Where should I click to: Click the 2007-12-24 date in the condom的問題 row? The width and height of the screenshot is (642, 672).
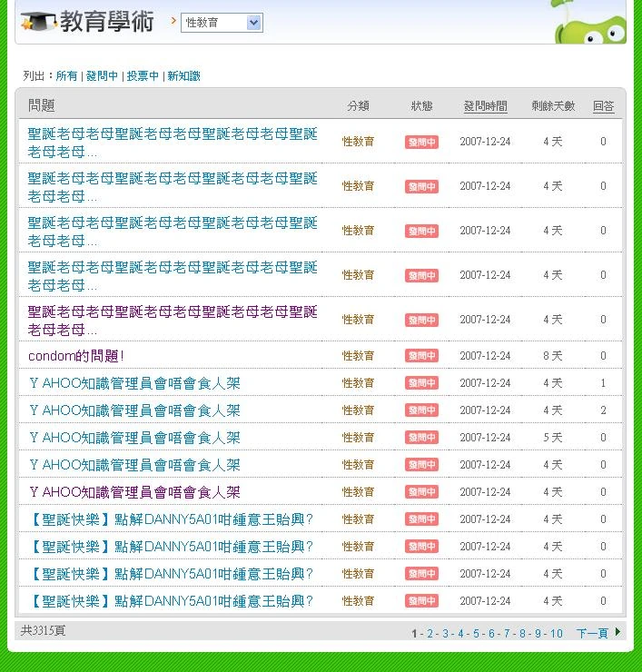[x=485, y=356]
